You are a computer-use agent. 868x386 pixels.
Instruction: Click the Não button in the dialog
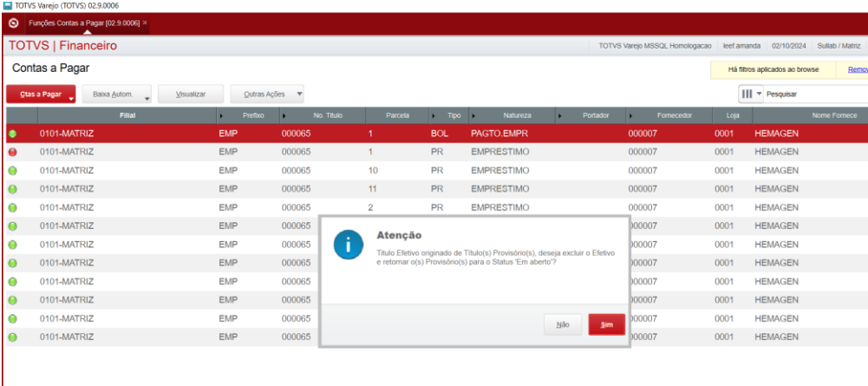tap(563, 324)
